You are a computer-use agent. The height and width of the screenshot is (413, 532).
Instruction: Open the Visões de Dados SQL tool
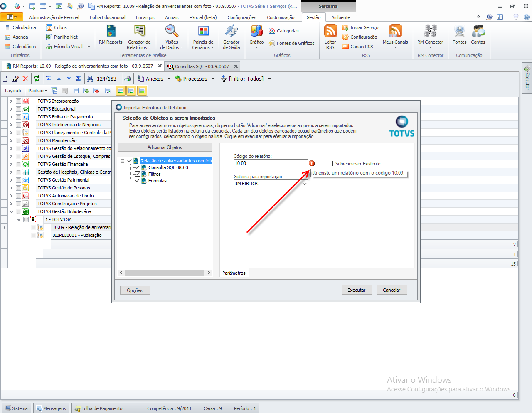pyautogui.click(x=172, y=37)
